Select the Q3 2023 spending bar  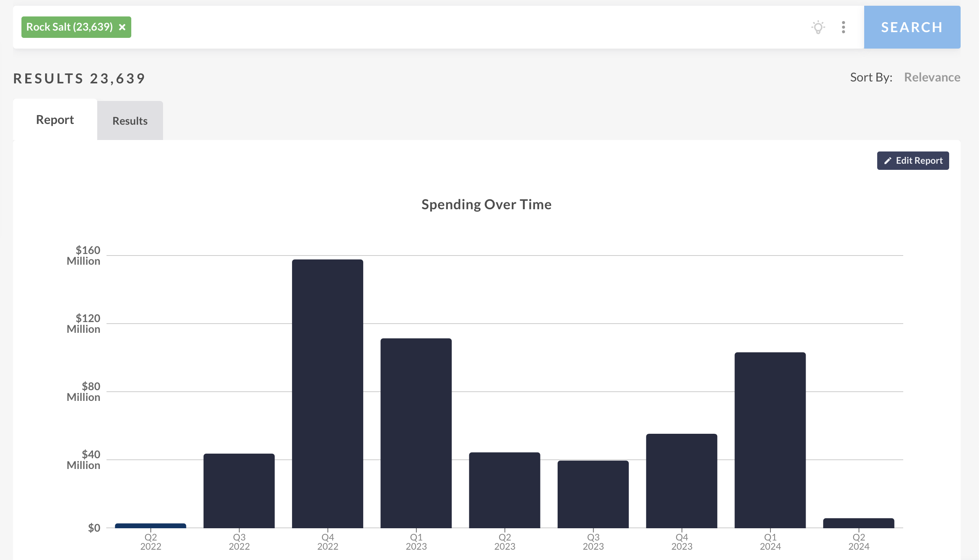coord(593,494)
